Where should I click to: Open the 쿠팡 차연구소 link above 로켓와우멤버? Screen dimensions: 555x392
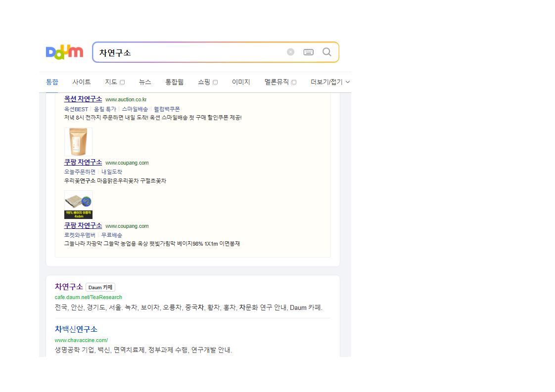83,225
